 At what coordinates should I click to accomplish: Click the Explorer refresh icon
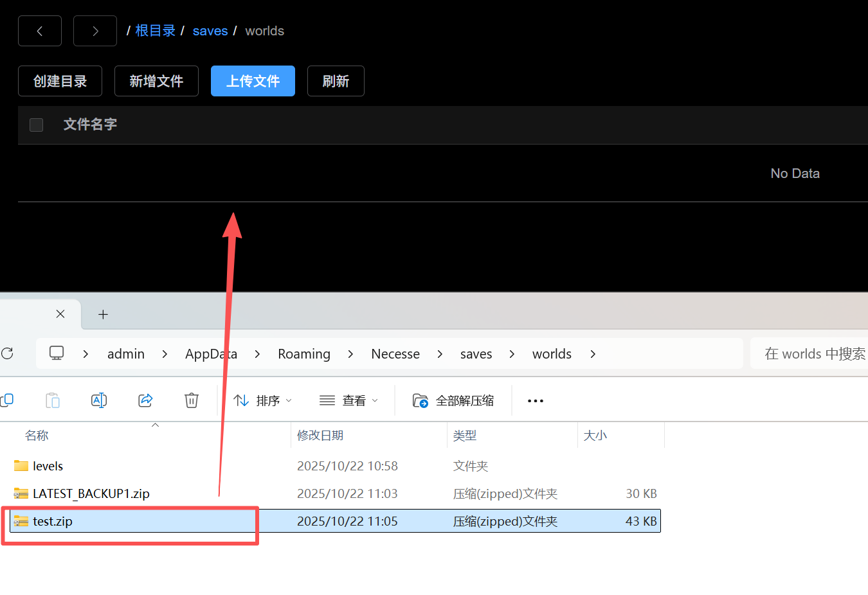click(7, 353)
